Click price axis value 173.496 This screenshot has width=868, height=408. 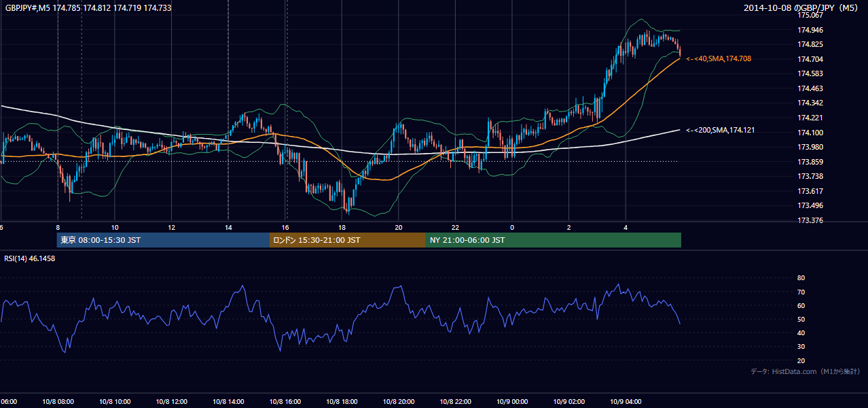(x=810, y=205)
